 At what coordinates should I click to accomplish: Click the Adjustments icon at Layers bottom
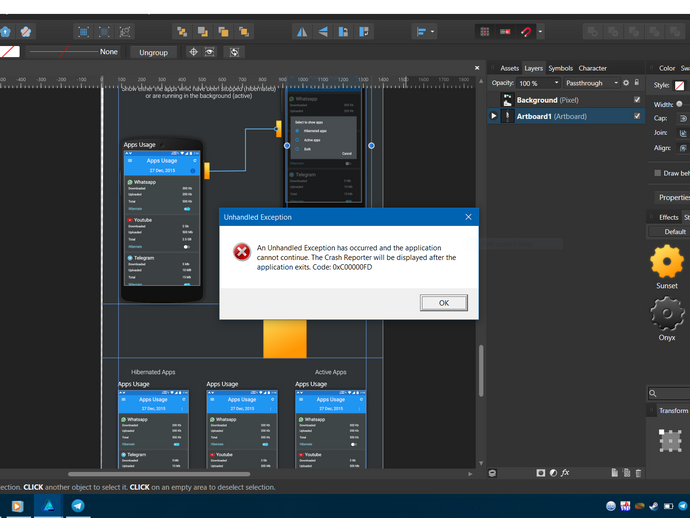pyautogui.click(x=553, y=473)
